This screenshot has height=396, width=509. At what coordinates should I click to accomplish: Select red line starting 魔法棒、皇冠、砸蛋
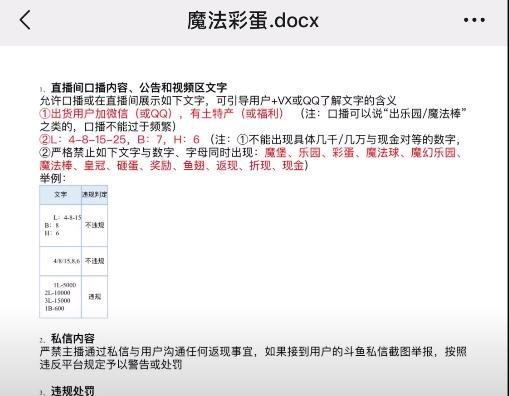[174, 166]
